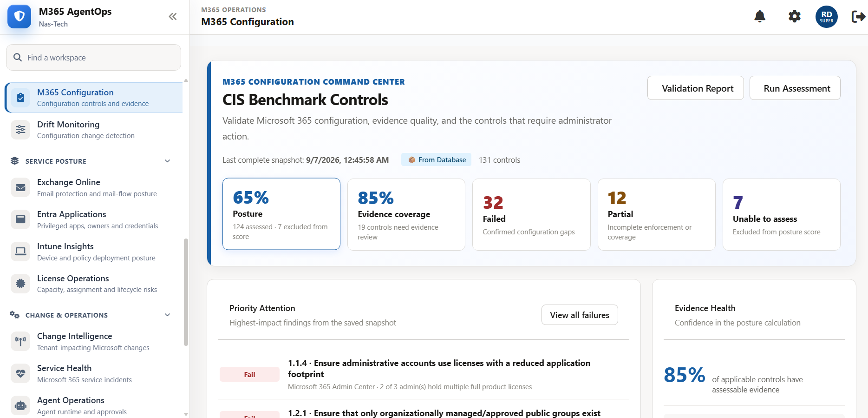This screenshot has width=868, height=418.
Task: Collapse the Change & Operations section chevron
Action: coord(168,315)
